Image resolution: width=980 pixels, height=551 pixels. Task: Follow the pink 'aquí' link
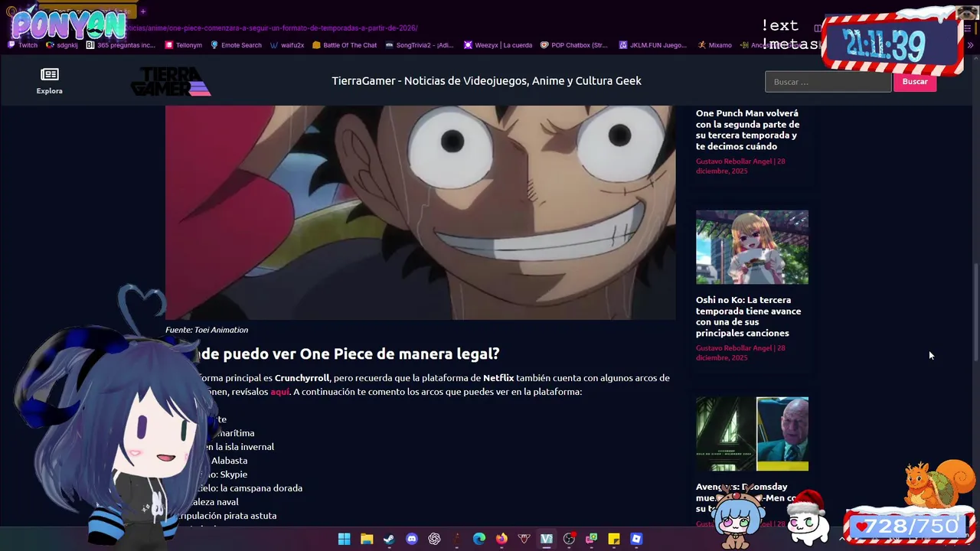coord(279,392)
